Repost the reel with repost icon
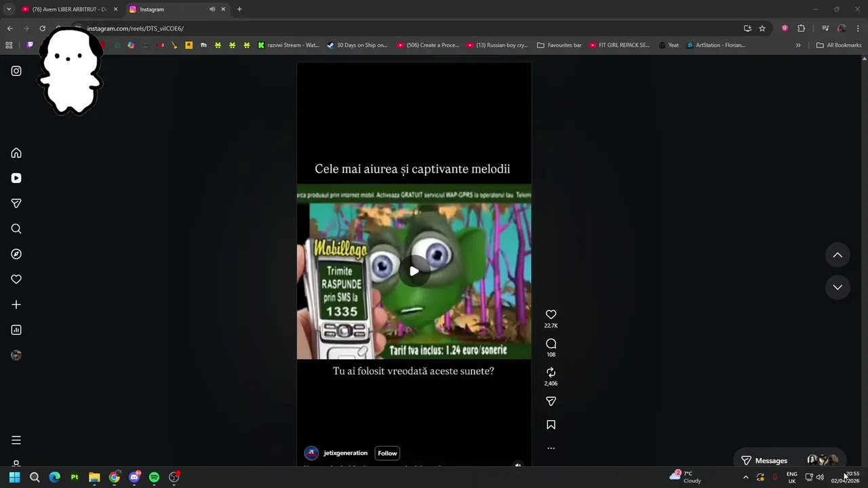Screen dimensions: 868x488 [551, 372]
